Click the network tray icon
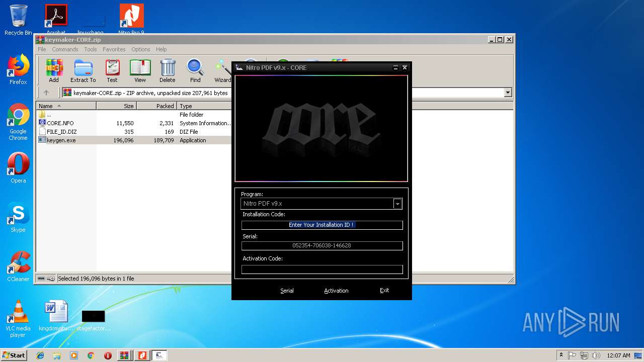Viewport: 644px width, 362px height. click(x=584, y=355)
